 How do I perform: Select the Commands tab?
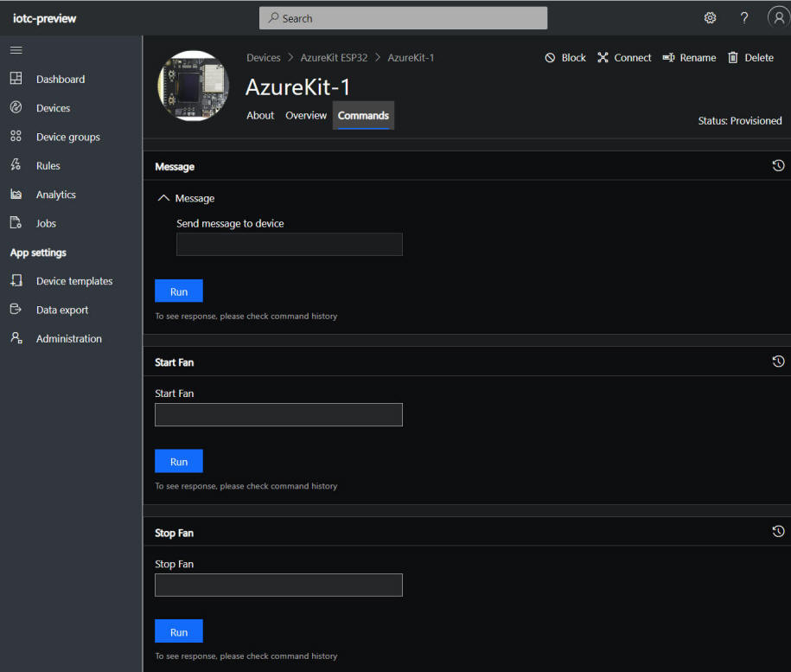click(x=363, y=116)
